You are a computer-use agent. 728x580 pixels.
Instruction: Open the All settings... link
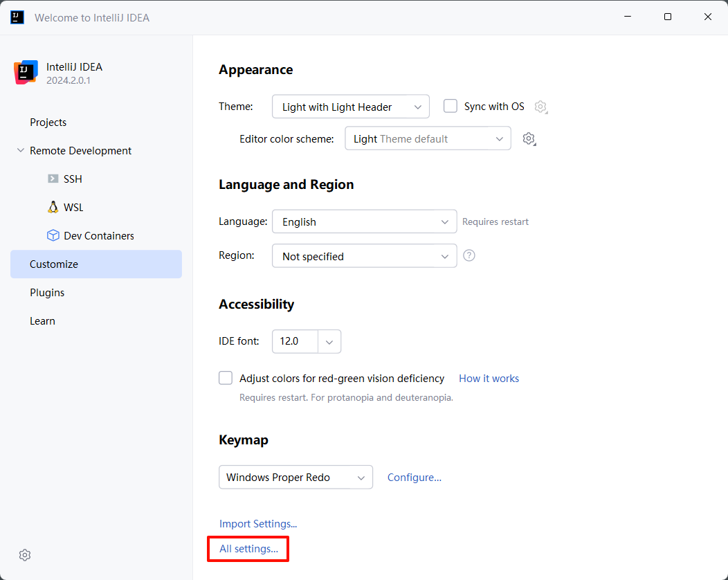tap(249, 548)
